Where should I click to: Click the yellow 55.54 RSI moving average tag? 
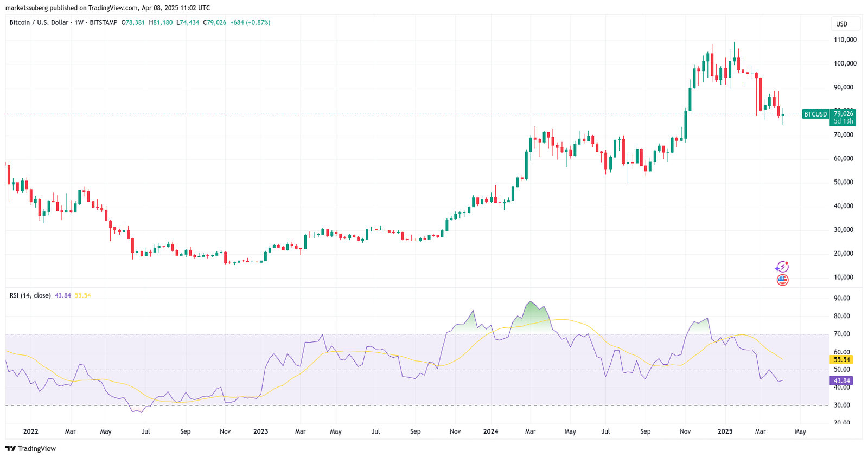[x=841, y=360]
